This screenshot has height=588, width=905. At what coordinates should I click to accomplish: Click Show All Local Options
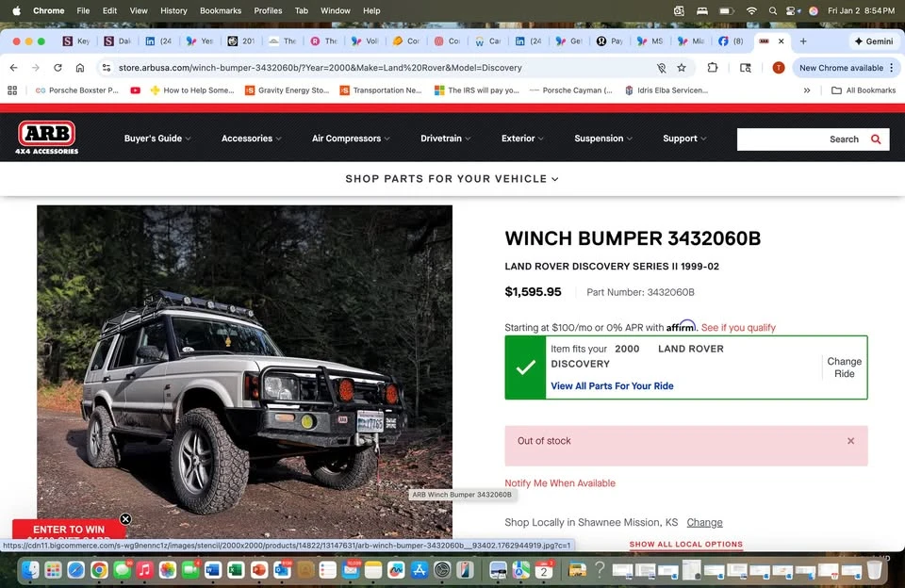[x=685, y=544]
